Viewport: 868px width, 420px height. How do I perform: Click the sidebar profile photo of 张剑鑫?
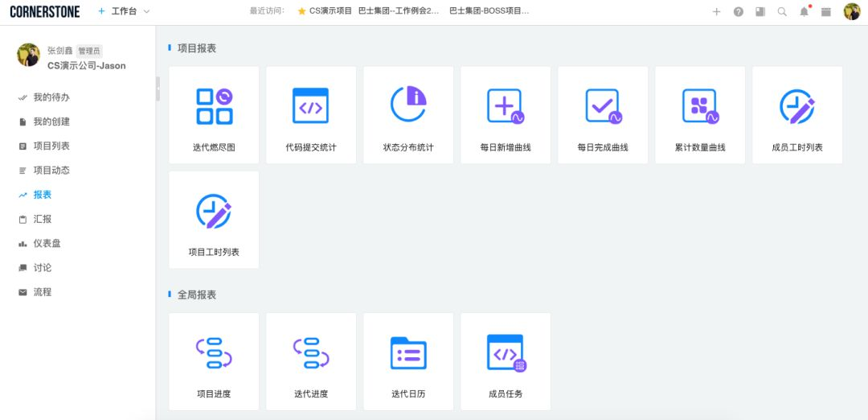28,55
